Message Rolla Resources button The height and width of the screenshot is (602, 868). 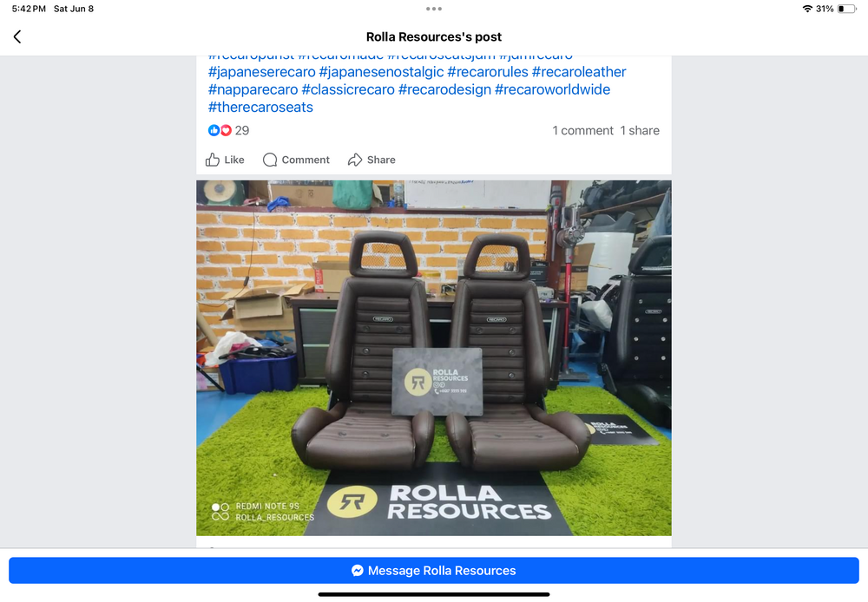pos(434,571)
